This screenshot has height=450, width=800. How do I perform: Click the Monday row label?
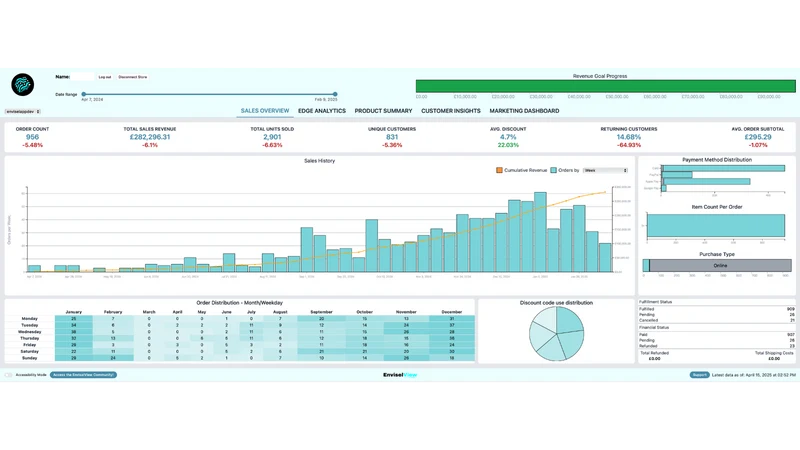click(30, 318)
